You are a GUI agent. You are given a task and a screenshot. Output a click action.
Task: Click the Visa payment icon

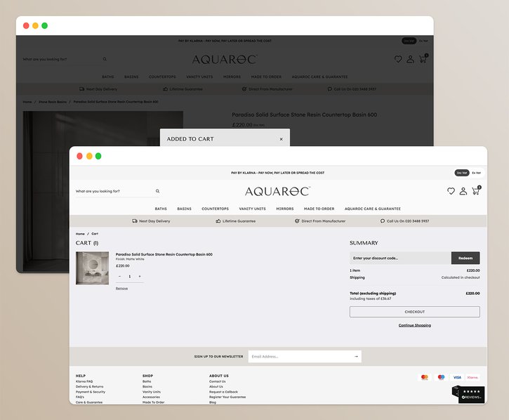pos(457,377)
